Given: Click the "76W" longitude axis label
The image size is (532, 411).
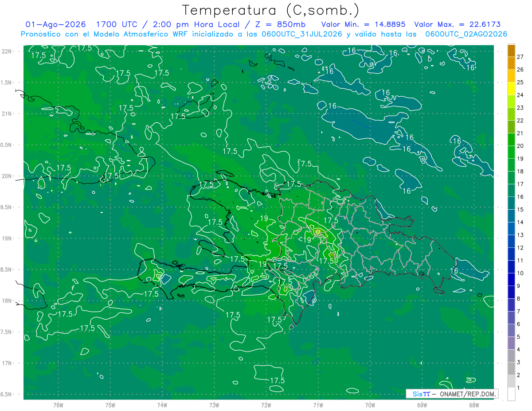Looking at the screenshot, I should coord(58,405).
